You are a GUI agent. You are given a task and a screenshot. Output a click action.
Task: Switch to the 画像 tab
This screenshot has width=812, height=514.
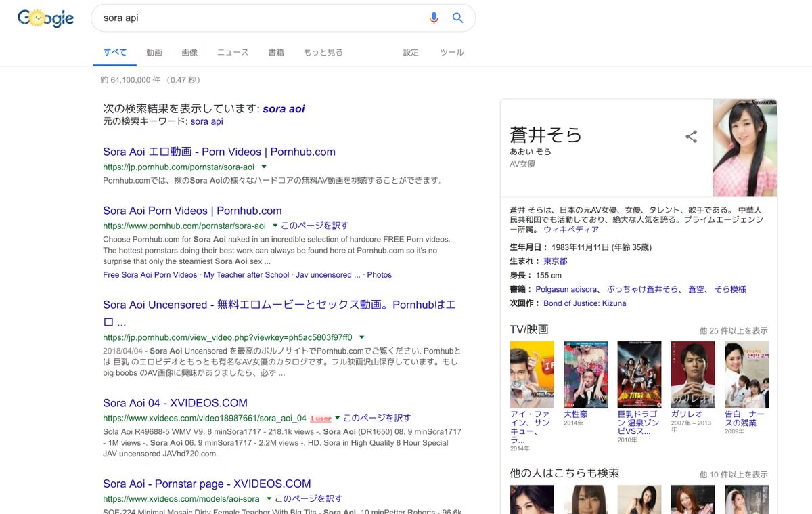[x=189, y=52]
